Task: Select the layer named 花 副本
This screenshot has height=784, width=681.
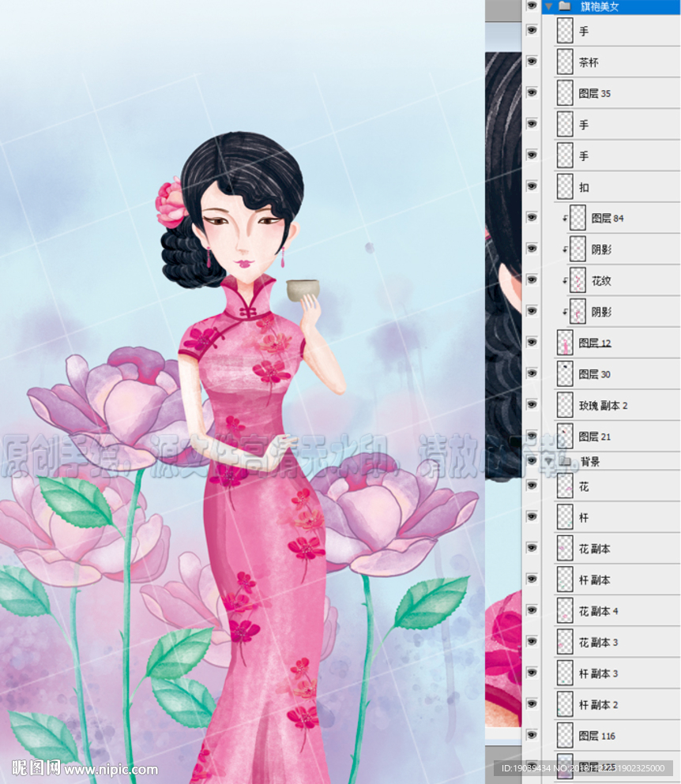Action: (x=594, y=549)
